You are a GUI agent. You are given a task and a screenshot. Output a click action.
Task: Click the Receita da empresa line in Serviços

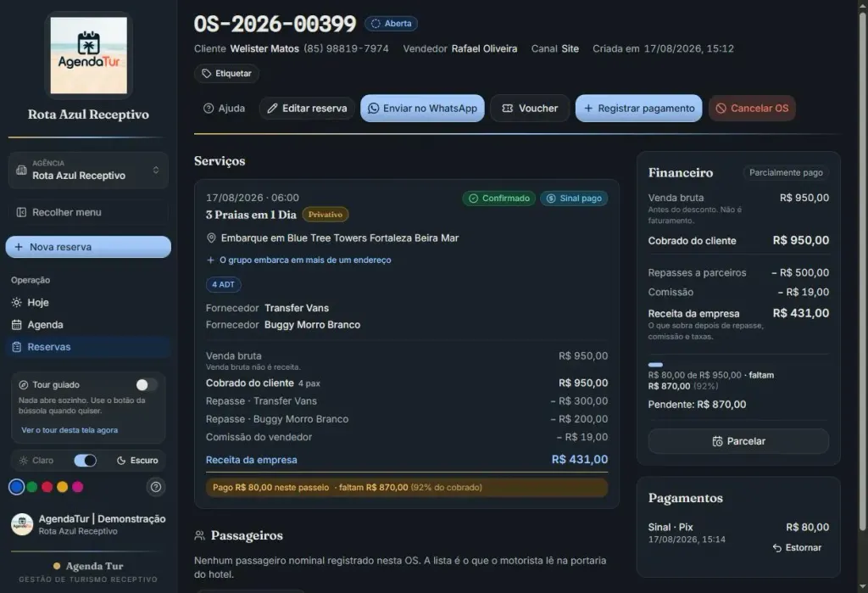[x=407, y=460]
